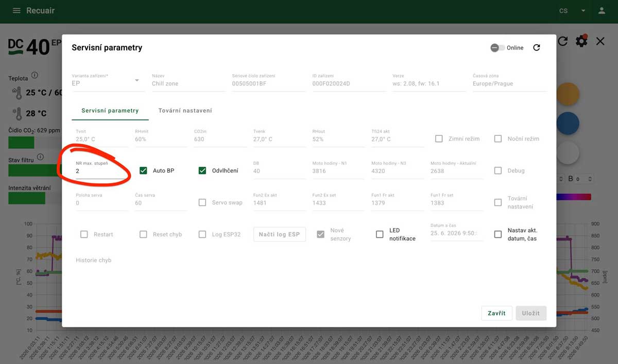Click the Tvnit field showing 25,0° C
The width and height of the screenshot is (618, 364).
101,139
